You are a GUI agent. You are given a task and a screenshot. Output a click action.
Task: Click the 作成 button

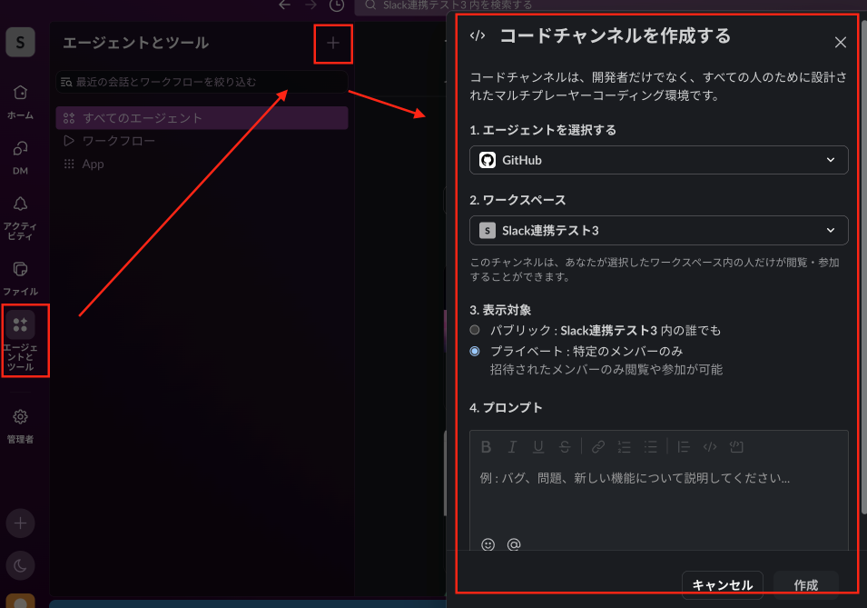806,585
